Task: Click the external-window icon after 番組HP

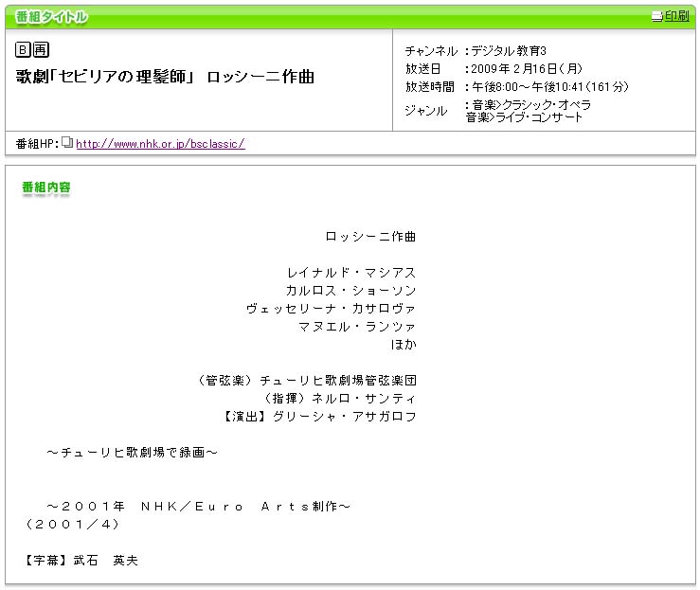Action: click(x=67, y=142)
